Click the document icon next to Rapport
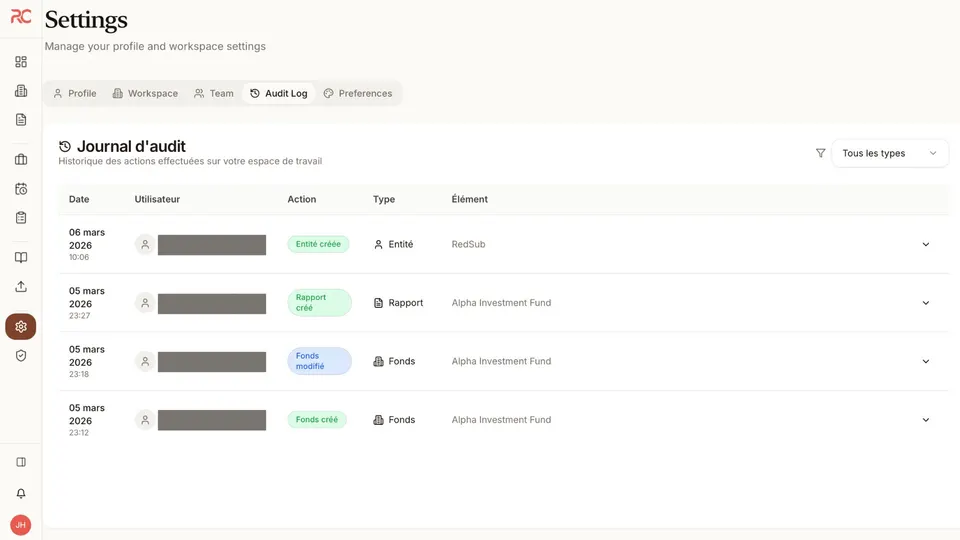The height and width of the screenshot is (540, 960). tap(378, 303)
